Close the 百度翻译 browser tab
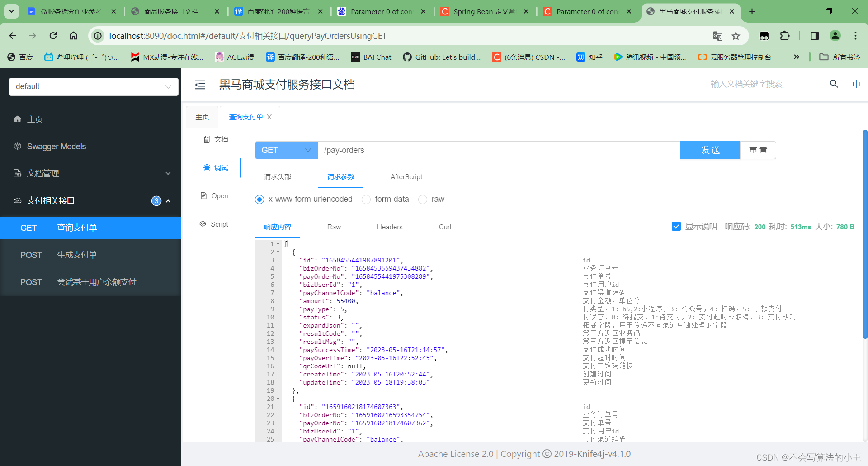 point(321,11)
